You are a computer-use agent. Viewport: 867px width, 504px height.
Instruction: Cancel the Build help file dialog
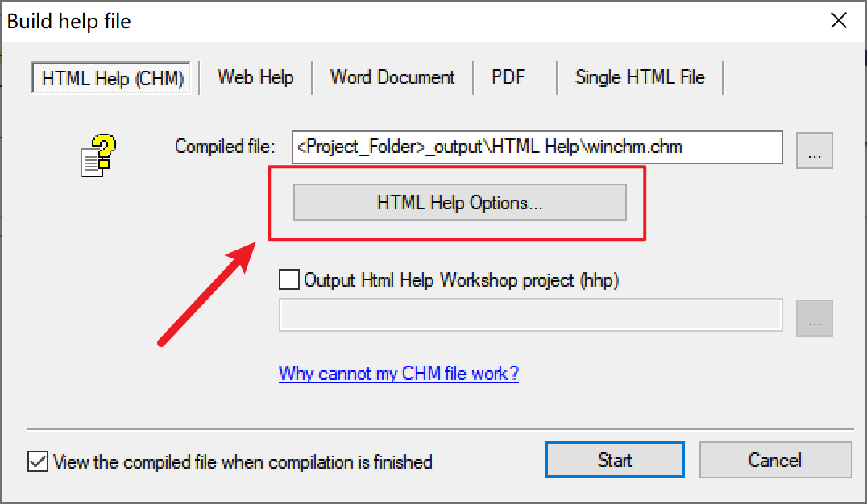click(x=774, y=461)
